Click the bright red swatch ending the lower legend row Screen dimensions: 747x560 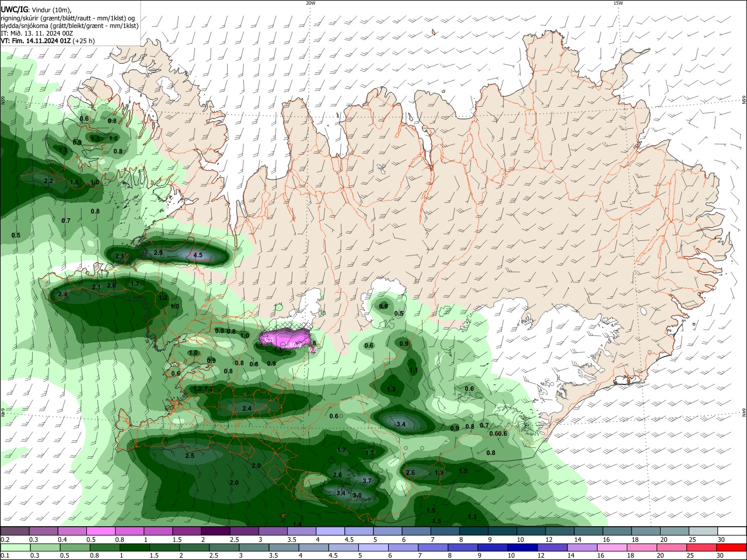pos(732,548)
